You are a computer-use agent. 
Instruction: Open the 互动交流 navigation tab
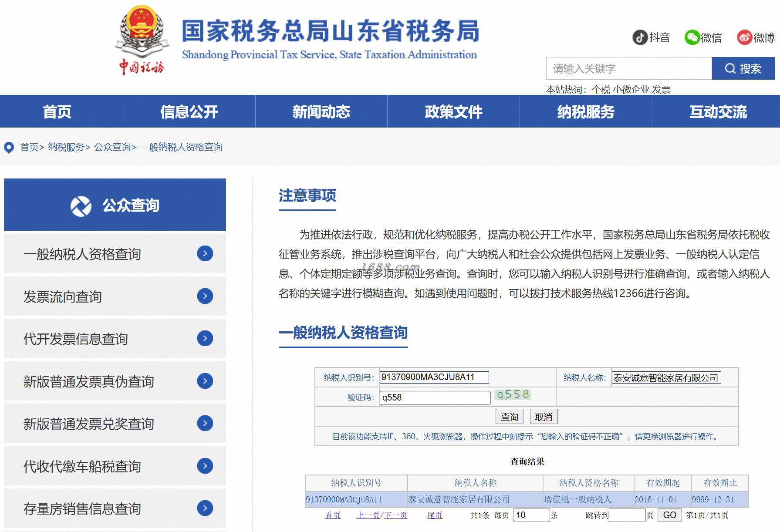[x=718, y=111]
